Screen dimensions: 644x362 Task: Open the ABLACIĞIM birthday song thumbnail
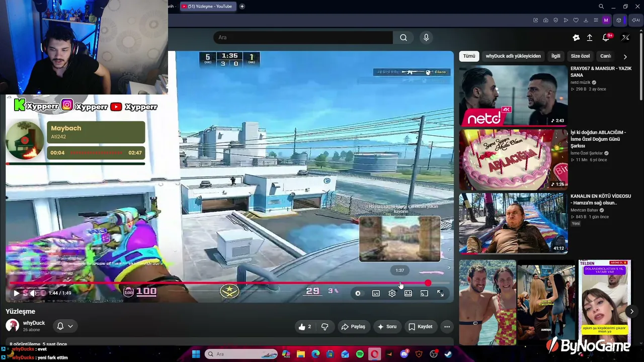click(513, 159)
